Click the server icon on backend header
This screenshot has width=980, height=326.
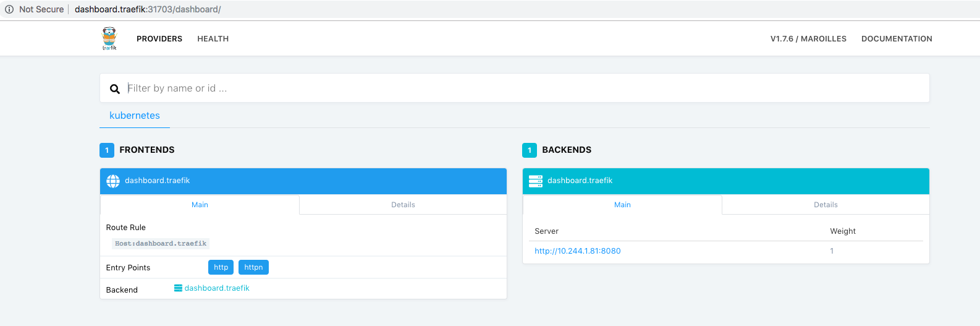pos(536,181)
